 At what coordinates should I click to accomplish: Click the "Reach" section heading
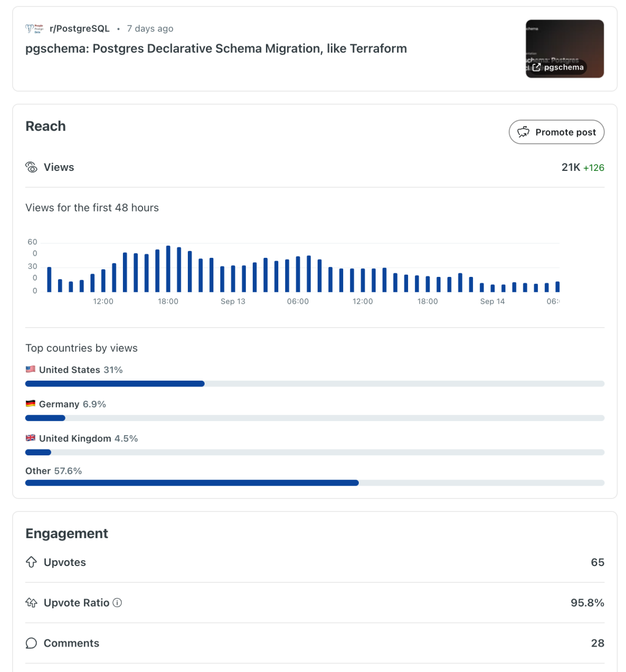(45, 126)
